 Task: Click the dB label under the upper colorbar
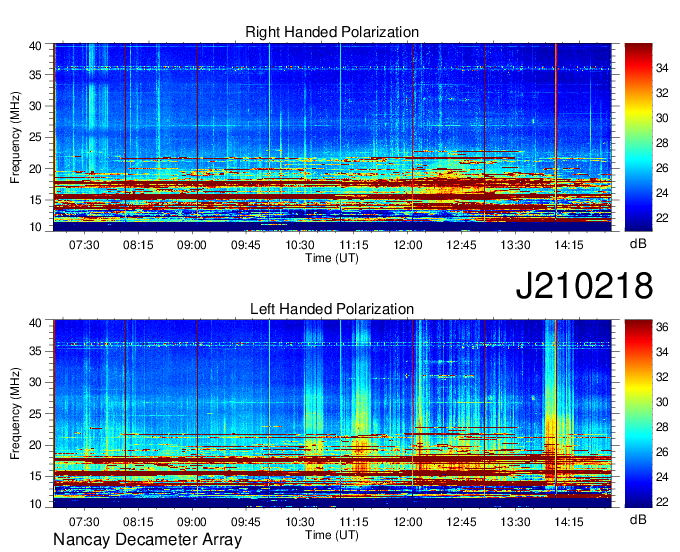[x=638, y=244]
